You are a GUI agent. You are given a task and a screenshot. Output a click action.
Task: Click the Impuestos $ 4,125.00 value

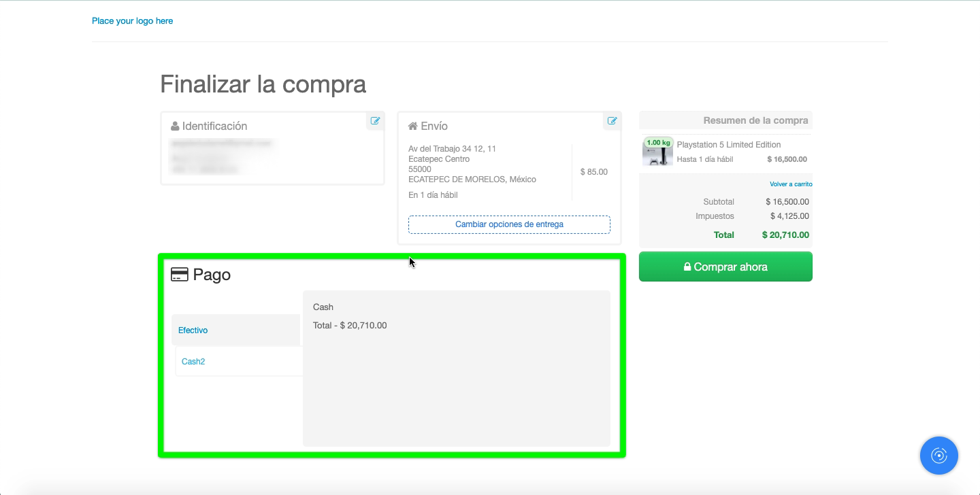pyautogui.click(x=789, y=216)
